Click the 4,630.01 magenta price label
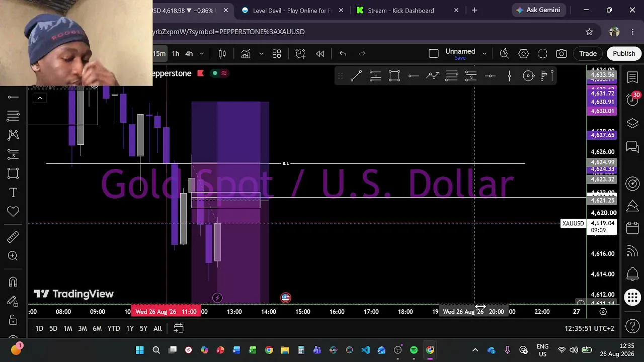This screenshot has width=644, height=362. click(602, 111)
